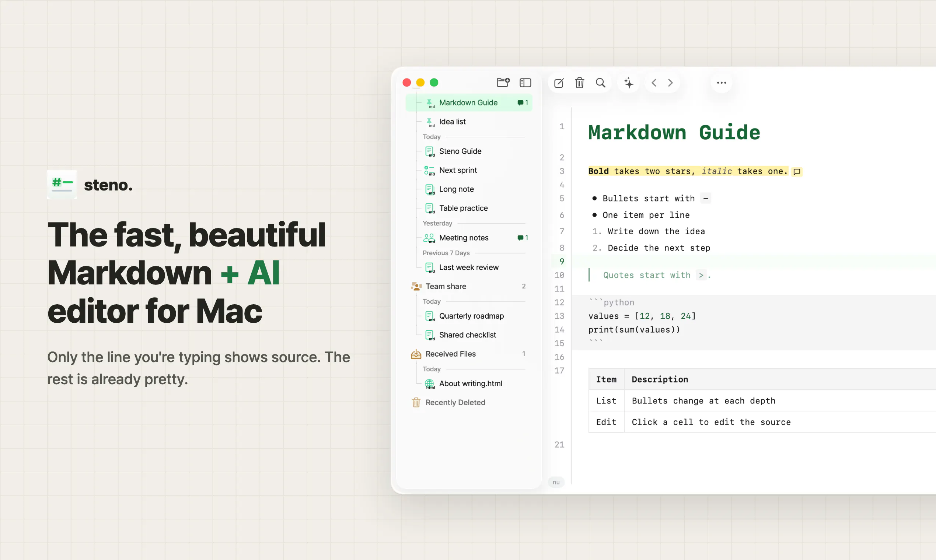Click the new folder icon
The height and width of the screenshot is (560, 936).
pos(503,82)
